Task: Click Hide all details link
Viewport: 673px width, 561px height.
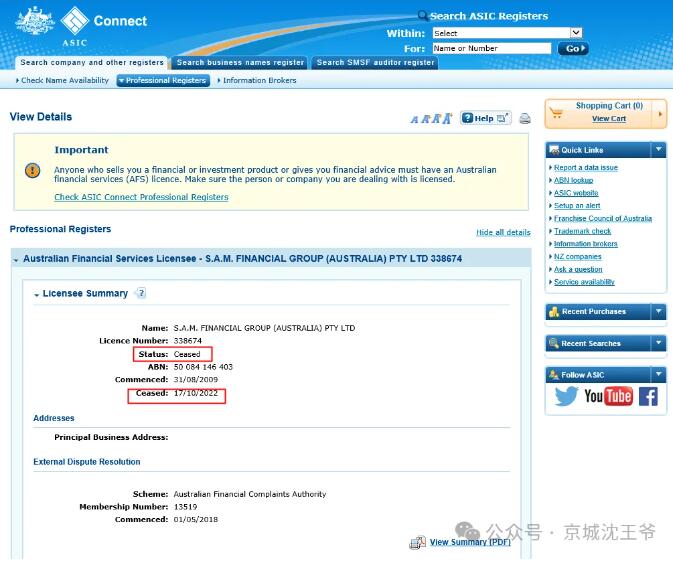Action: [x=503, y=232]
